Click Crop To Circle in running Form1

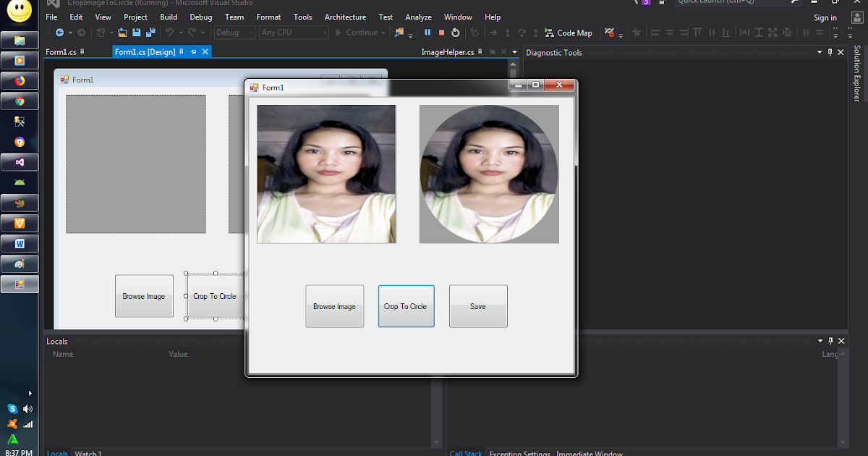(406, 306)
